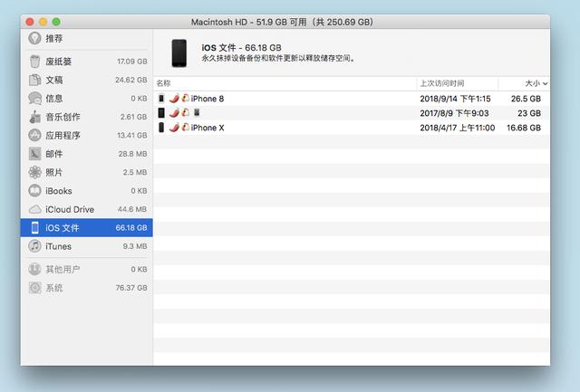Open the 推荐 lightbulb icon
Screen dimensions: 580x392
point(34,38)
